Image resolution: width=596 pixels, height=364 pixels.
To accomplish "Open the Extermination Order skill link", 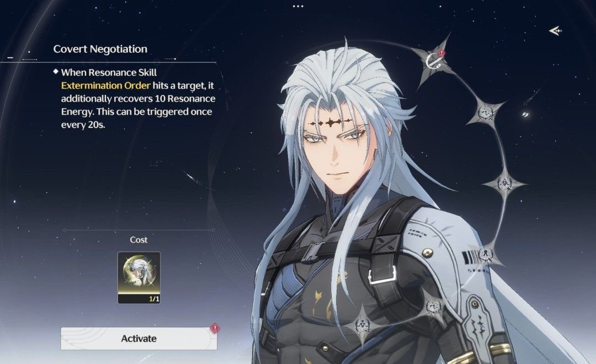I will tap(105, 85).
